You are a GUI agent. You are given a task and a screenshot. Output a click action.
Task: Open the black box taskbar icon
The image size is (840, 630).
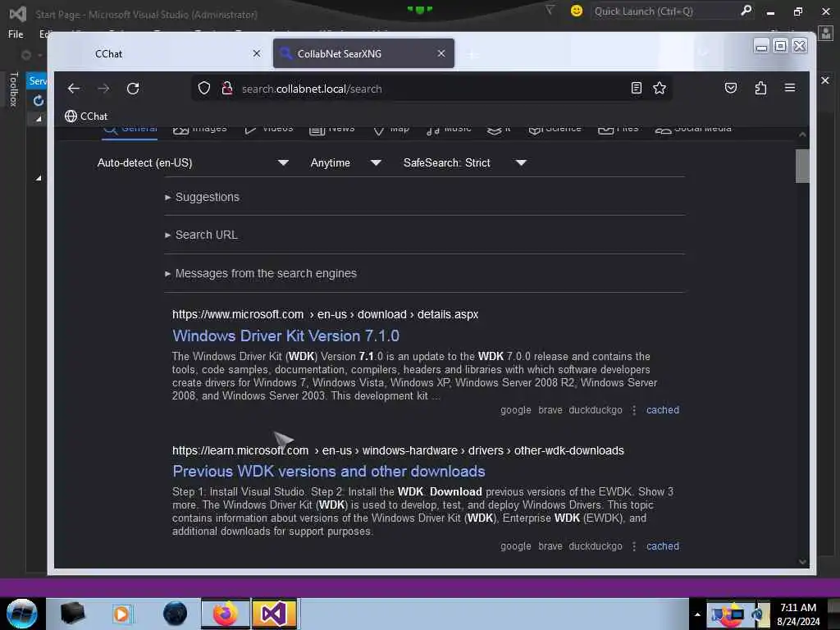72,614
